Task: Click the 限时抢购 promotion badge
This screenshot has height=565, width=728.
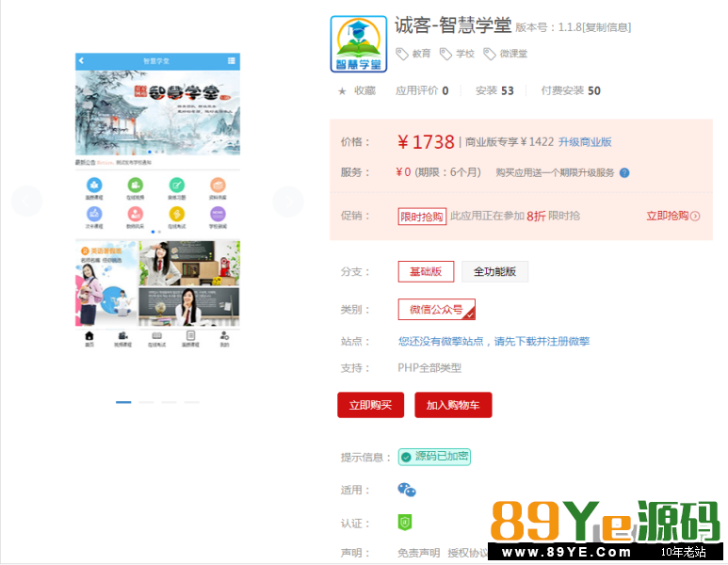Action: [422, 217]
